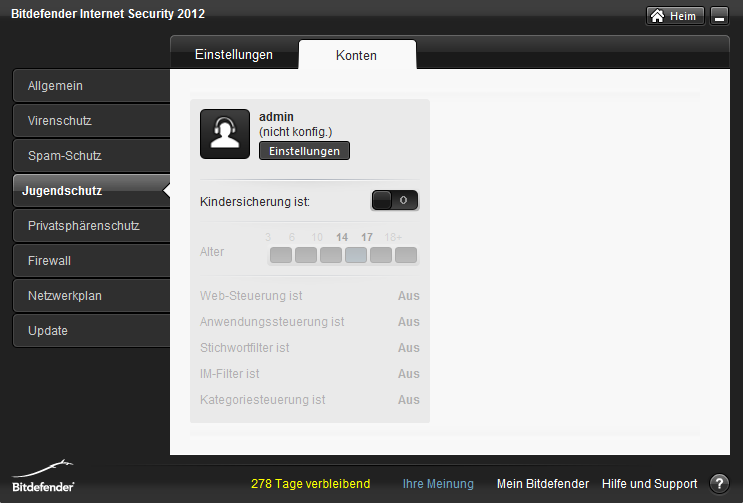Image resolution: width=743 pixels, height=503 pixels.
Task: Open the Spam-Schutz section
Action: 91,156
